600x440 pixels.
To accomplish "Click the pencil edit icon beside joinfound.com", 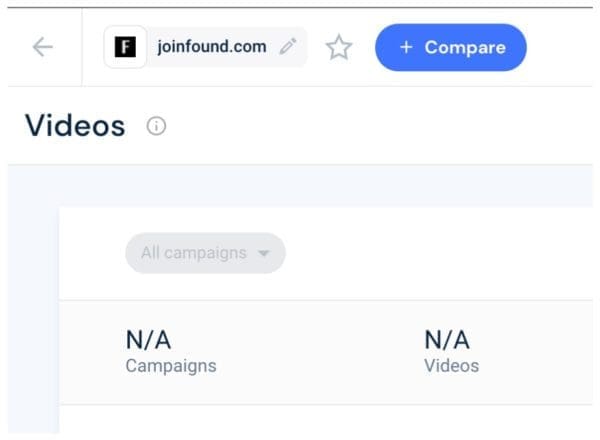I will pyautogui.click(x=288, y=47).
